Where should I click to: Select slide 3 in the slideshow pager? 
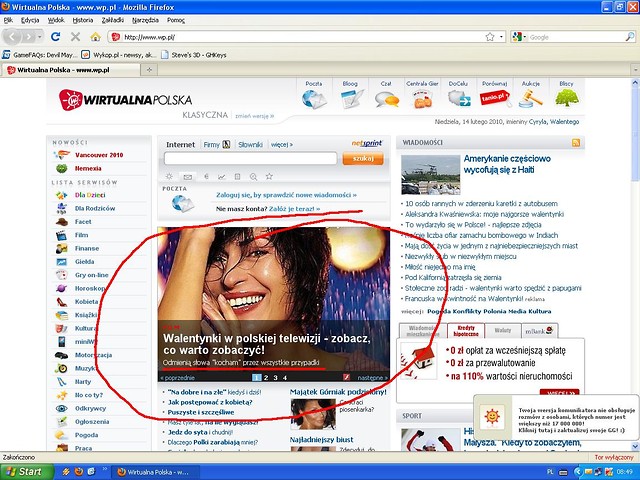click(x=276, y=378)
